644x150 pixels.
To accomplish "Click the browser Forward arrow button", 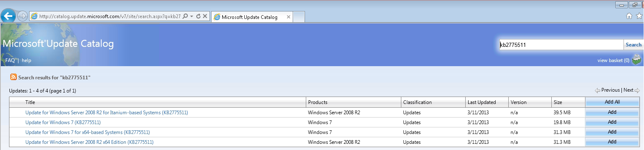I will (23, 16).
